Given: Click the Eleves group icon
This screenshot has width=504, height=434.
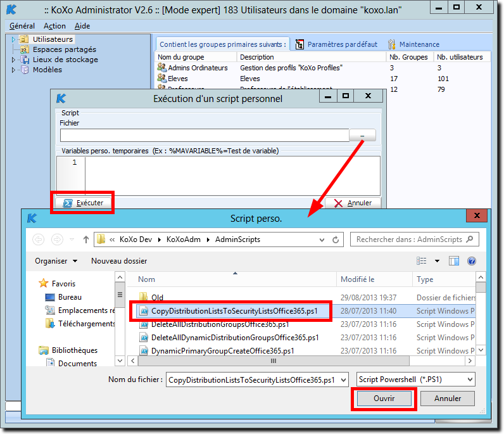Looking at the screenshot, I should pos(161,78).
